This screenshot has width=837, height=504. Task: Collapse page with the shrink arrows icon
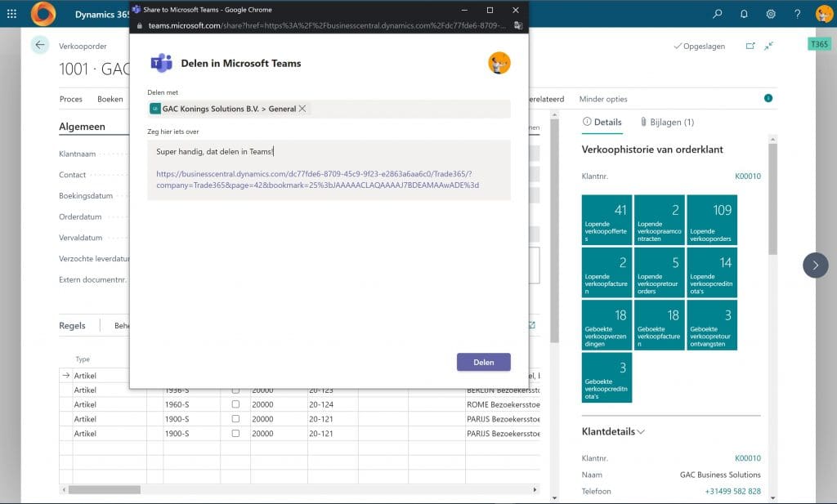(x=768, y=46)
